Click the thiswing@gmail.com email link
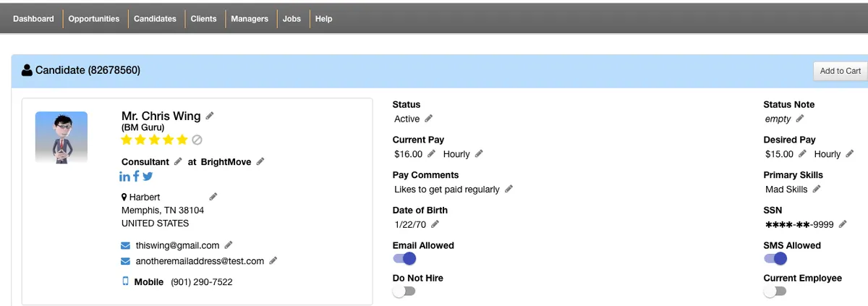868x306 pixels. point(177,245)
